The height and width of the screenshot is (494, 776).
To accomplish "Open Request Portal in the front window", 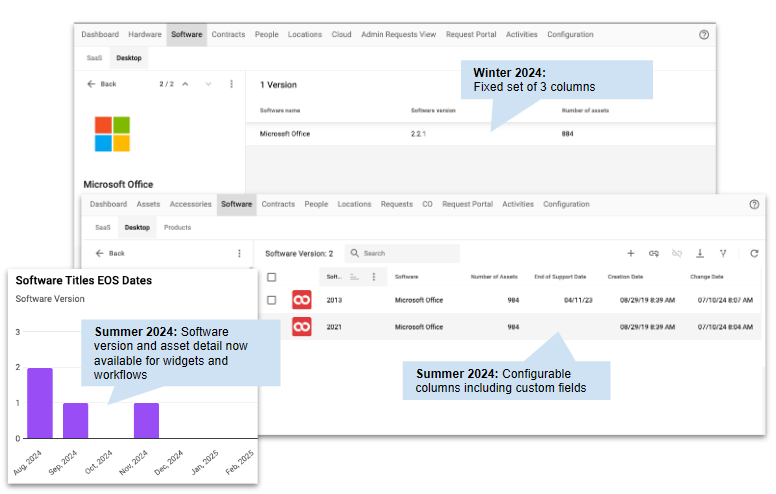I will click(x=467, y=204).
